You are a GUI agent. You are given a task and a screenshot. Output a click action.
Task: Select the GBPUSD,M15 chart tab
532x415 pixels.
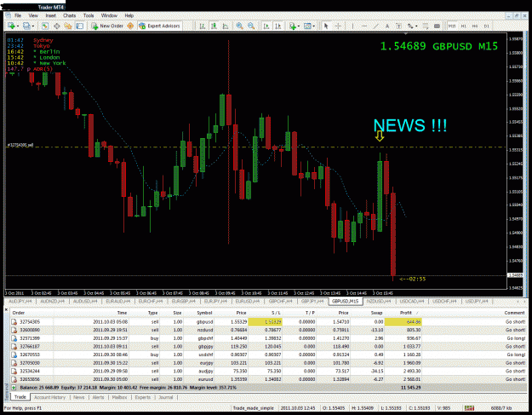coord(346,302)
